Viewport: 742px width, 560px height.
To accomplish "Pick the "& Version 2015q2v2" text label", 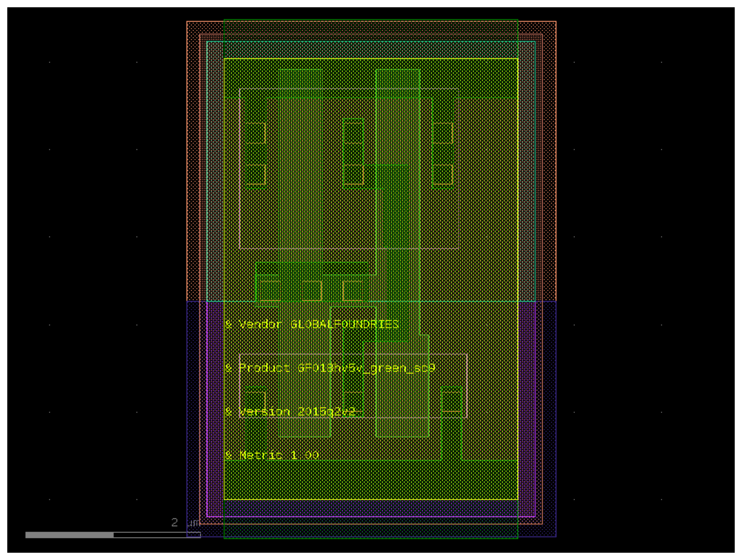I will 290,412.
